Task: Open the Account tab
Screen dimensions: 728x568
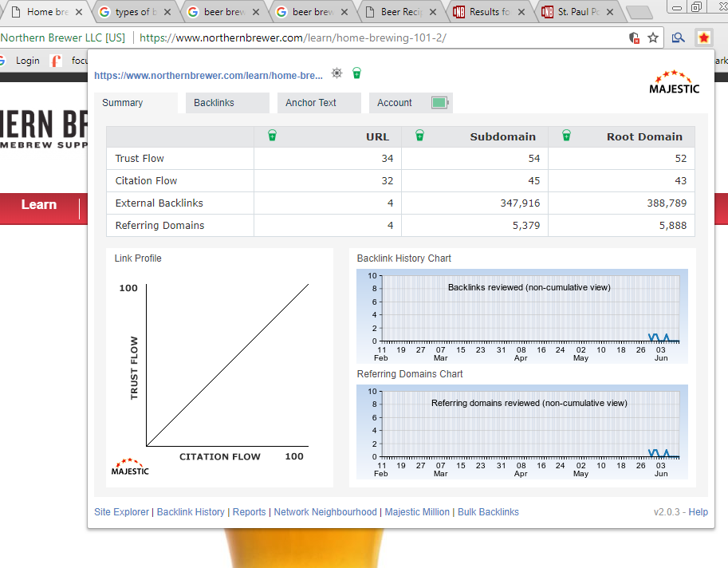Action: 411,103
